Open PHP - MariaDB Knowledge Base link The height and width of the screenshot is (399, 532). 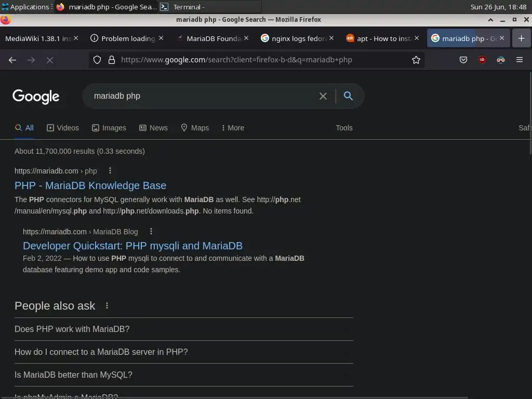[90, 185]
